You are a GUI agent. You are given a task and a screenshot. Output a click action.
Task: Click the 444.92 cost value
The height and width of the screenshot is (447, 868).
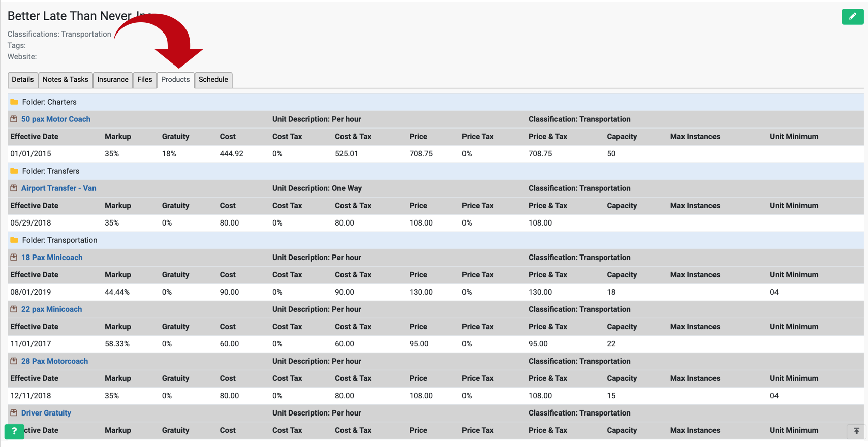(232, 153)
